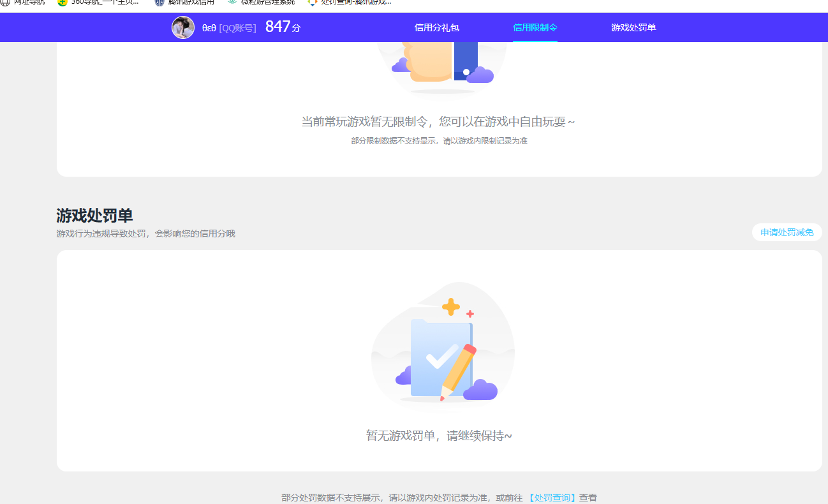The height and width of the screenshot is (504, 828).
Task: Switch to the 游戏处罚单 tab
Action: (x=633, y=27)
